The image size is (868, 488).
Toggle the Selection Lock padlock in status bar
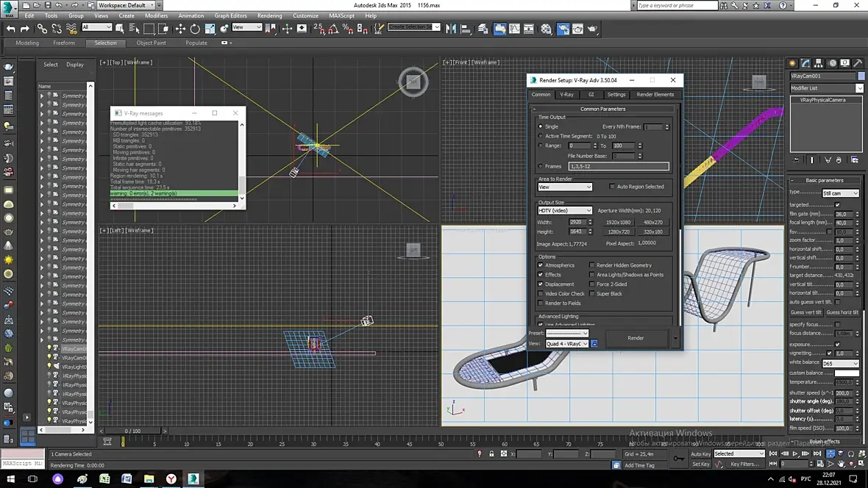pos(491,454)
